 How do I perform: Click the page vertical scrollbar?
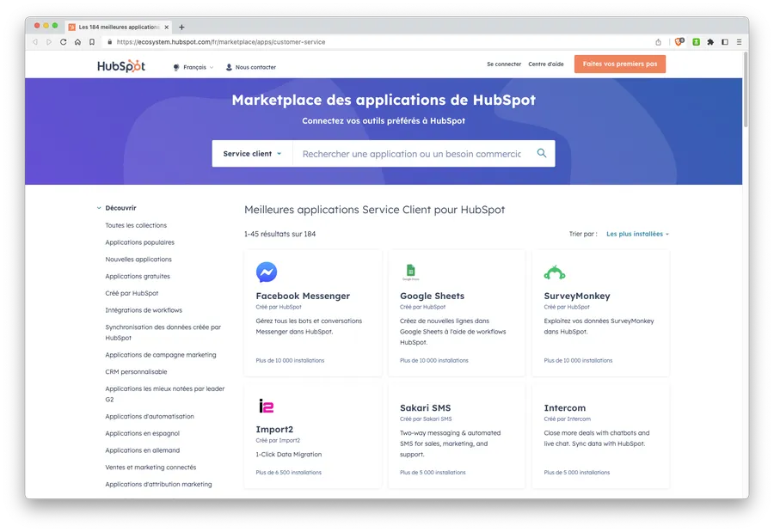(746, 89)
